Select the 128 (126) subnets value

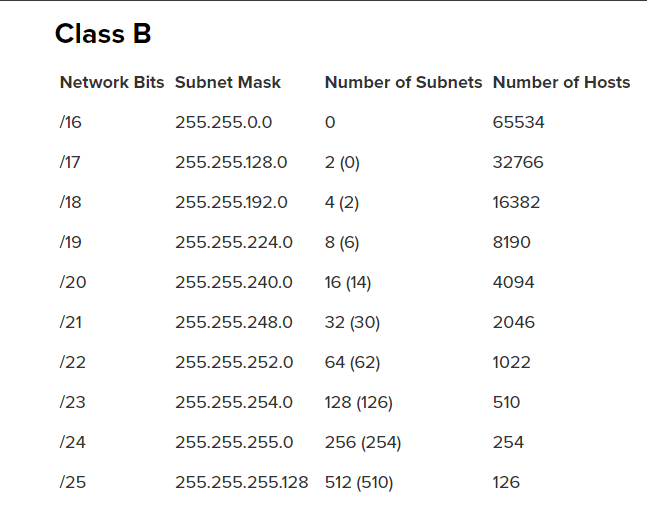(x=359, y=403)
